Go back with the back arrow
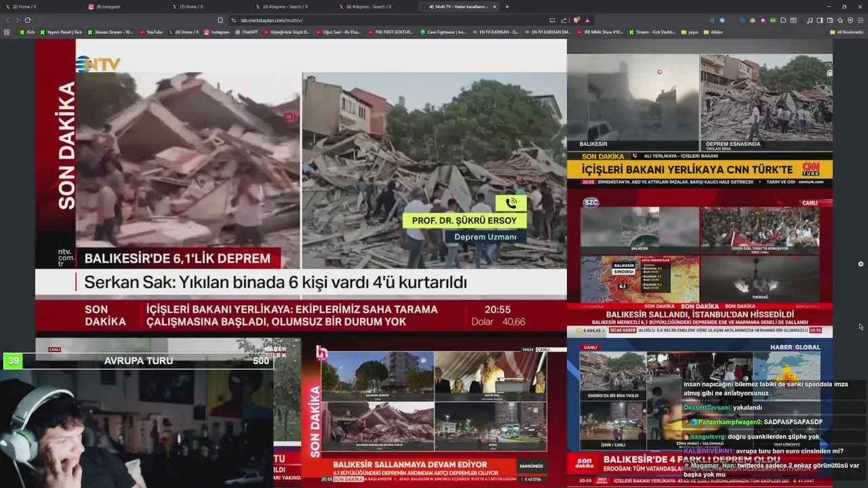Image resolution: width=868 pixels, height=488 pixels. pyautogui.click(x=8, y=20)
